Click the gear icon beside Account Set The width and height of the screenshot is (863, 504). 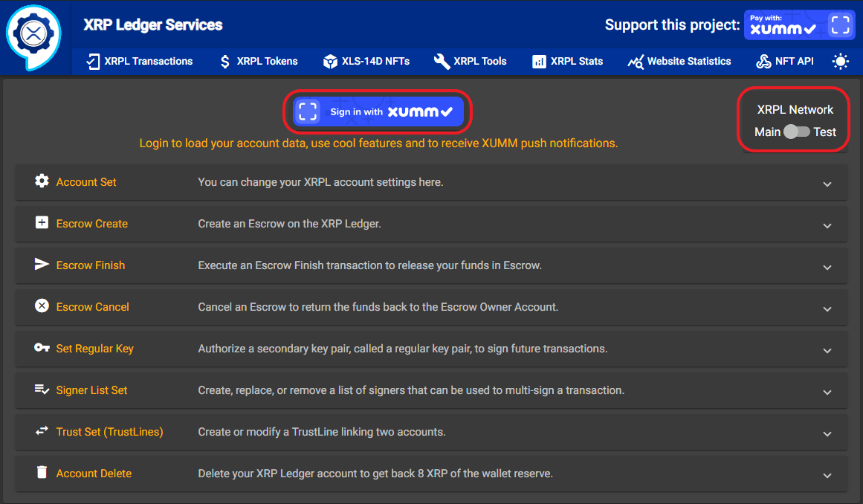pyautogui.click(x=42, y=181)
